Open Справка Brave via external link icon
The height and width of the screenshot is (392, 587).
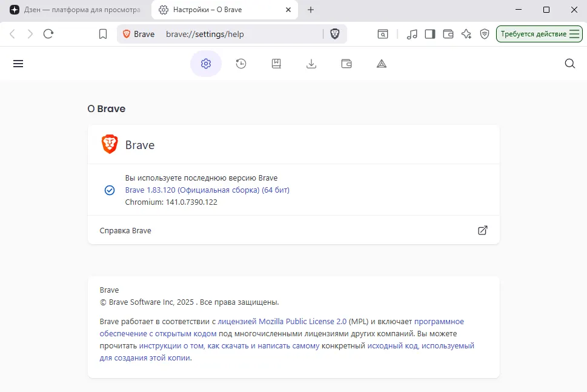482,230
